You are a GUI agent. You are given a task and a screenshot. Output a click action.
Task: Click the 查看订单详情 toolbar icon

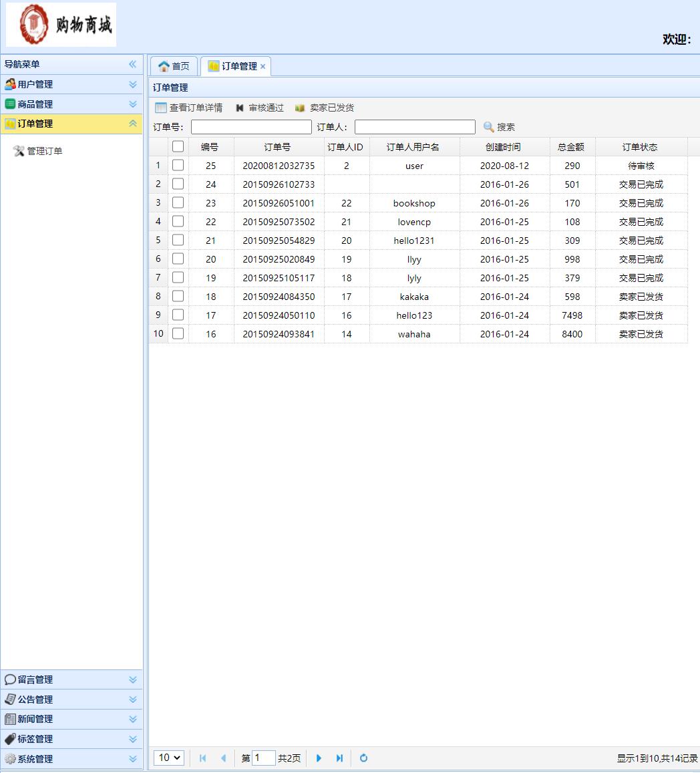tap(161, 108)
